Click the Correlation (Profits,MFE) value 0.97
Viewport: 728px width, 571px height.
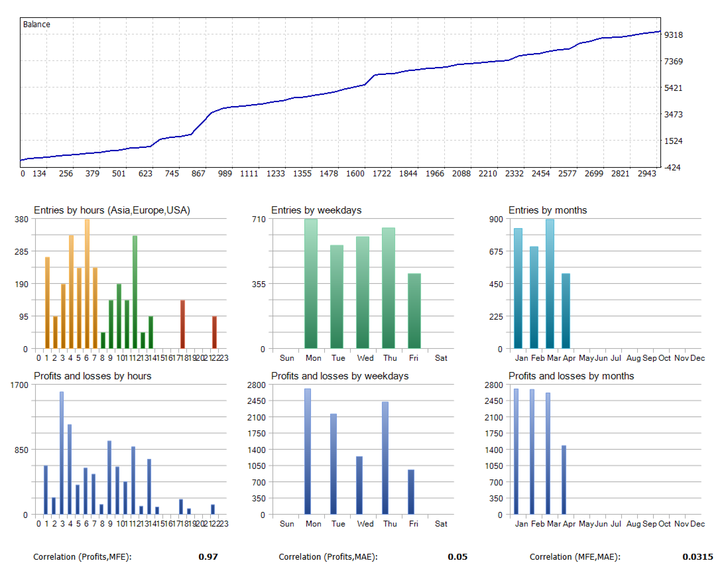coord(208,556)
